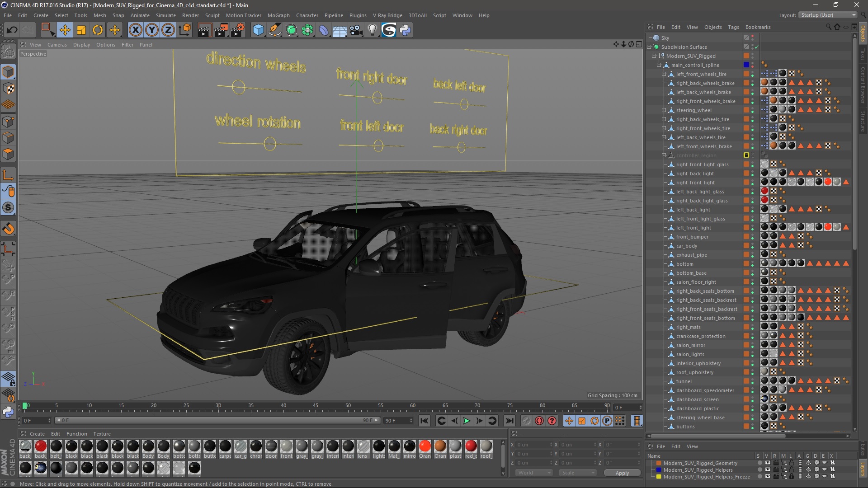The image size is (868, 488).
Task: Open the Character menu
Action: (x=307, y=15)
